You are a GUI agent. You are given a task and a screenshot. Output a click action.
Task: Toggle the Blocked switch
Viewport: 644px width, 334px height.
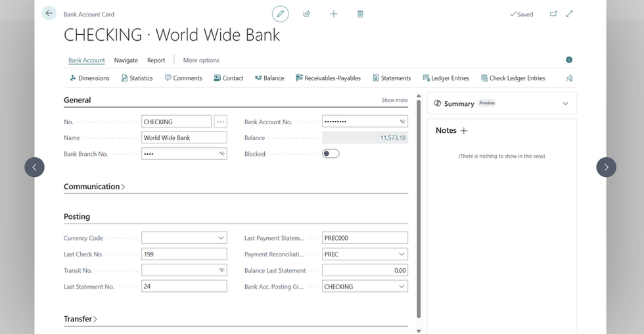click(x=331, y=154)
